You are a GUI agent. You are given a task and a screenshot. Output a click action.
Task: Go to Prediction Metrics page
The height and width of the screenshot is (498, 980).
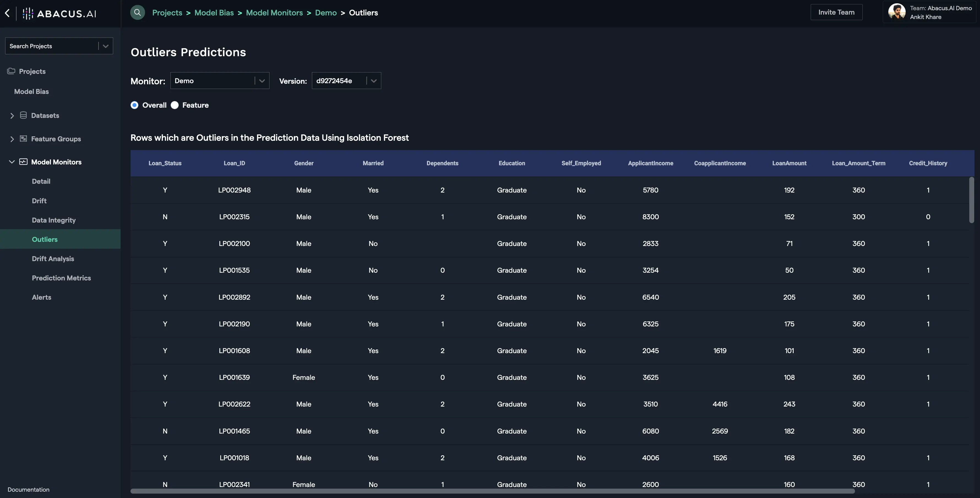pos(61,278)
